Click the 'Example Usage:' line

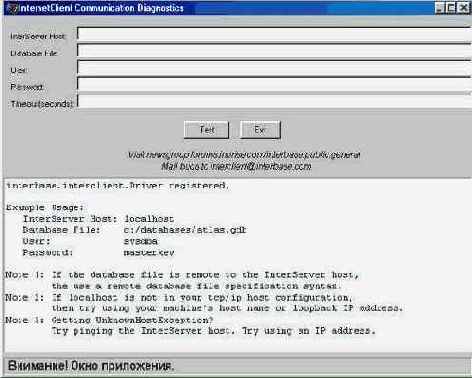click(44, 208)
